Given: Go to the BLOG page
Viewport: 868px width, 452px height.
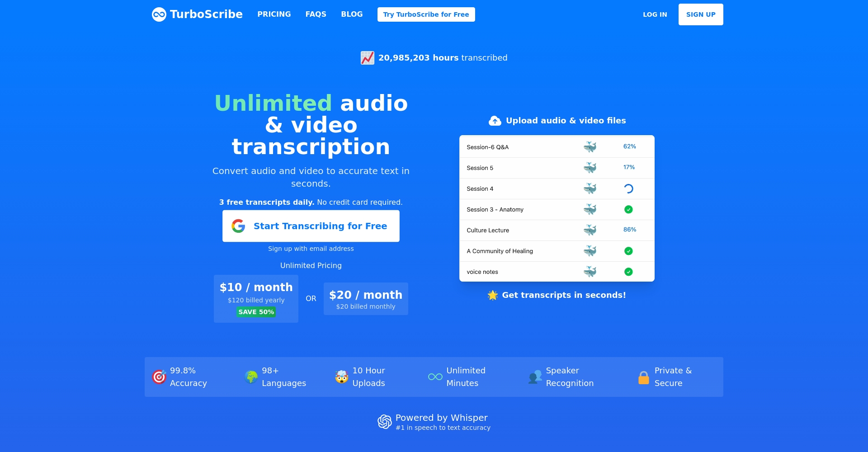Looking at the screenshot, I should tap(352, 14).
